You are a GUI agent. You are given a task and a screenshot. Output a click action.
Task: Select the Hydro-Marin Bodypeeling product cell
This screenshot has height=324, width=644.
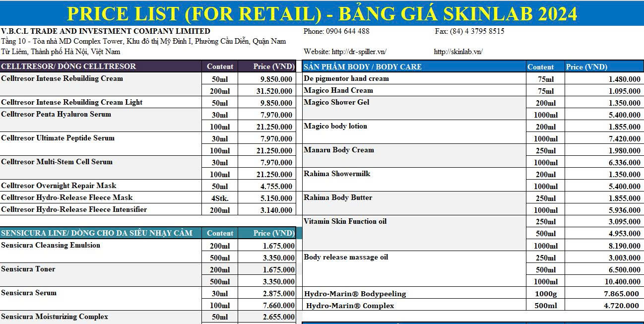point(355,294)
